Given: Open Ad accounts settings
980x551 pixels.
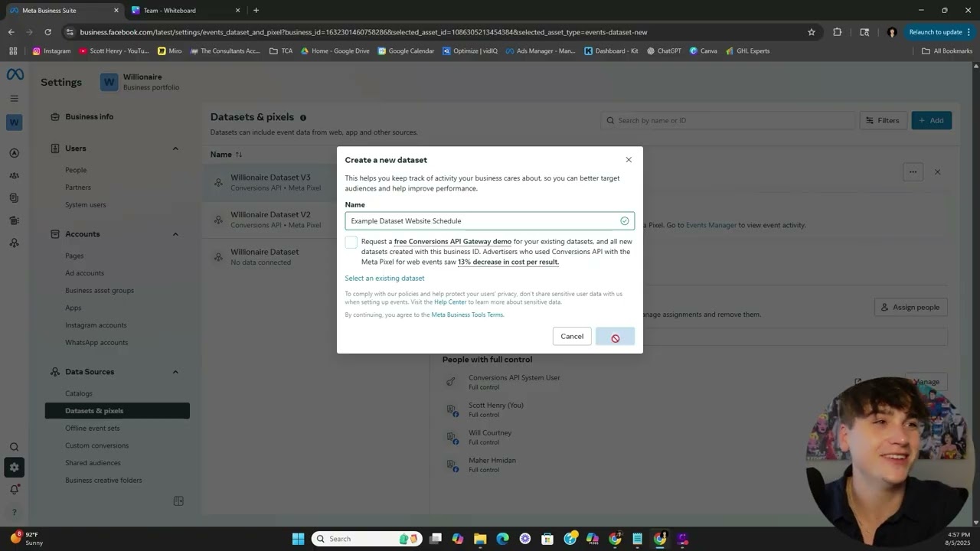Looking at the screenshot, I should pyautogui.click(x=84, y=273).
